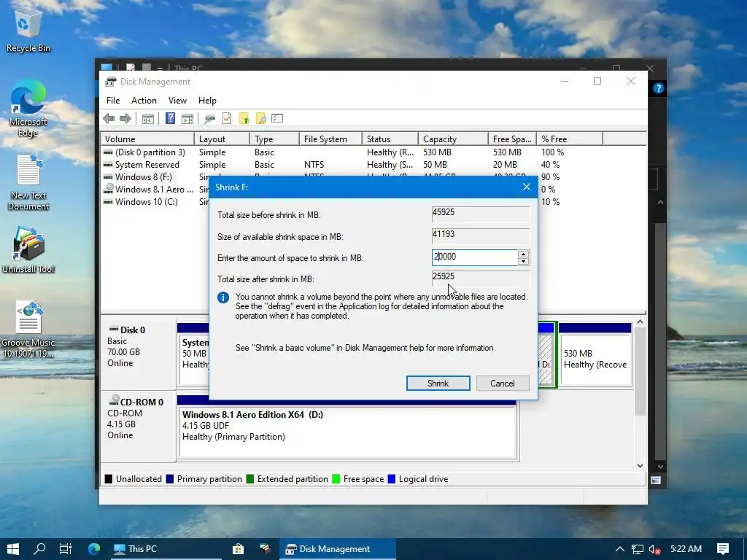This screenshot has width=747, height=560.
Task: Select the 530 MB recovery partition block
Action: click(x=595, y=355)
